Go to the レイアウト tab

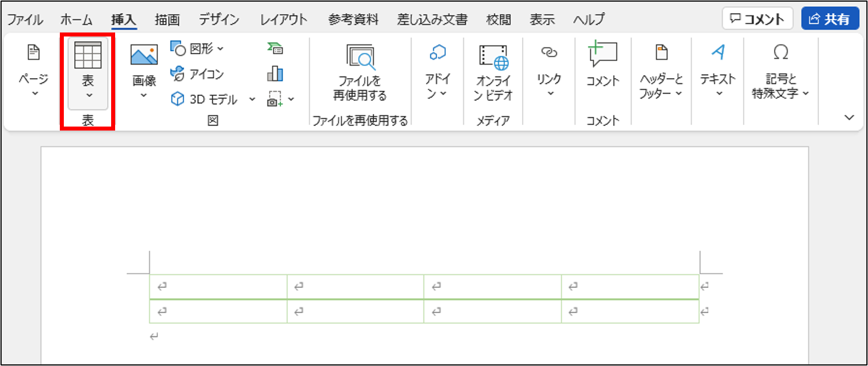coord(284,20)
